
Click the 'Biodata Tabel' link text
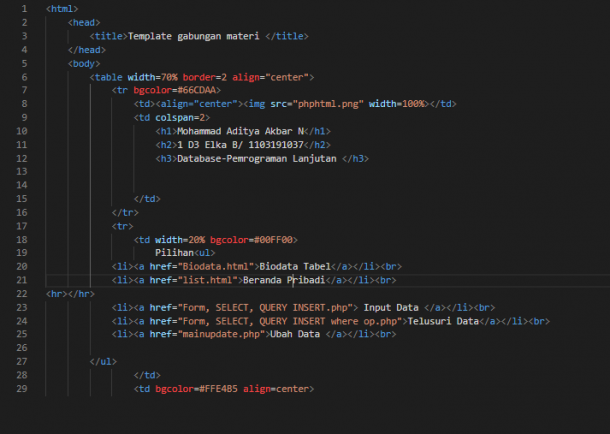click(295, 266)
